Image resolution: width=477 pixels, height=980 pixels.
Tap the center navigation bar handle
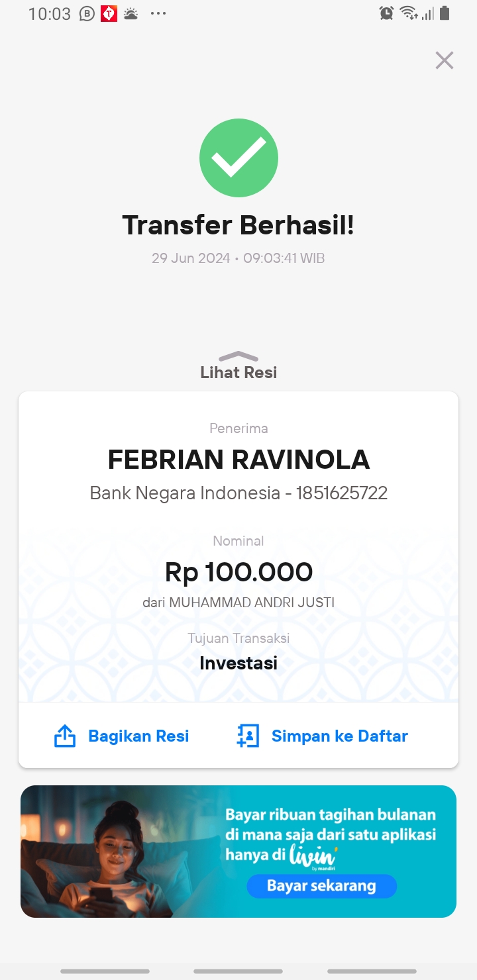238,971
